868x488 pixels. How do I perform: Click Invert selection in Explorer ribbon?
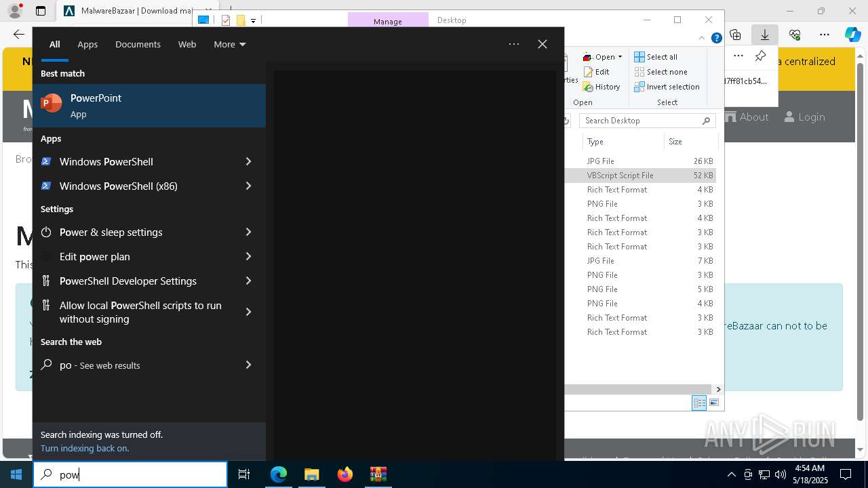[667, 87]
